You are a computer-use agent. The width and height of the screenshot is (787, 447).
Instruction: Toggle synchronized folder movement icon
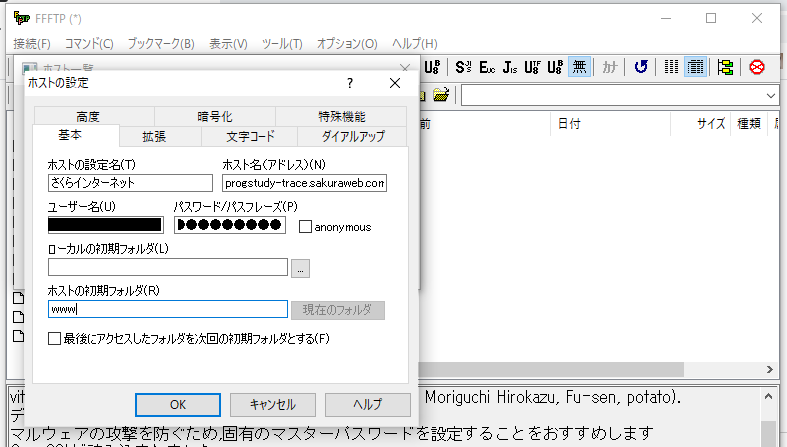point(725,67)
